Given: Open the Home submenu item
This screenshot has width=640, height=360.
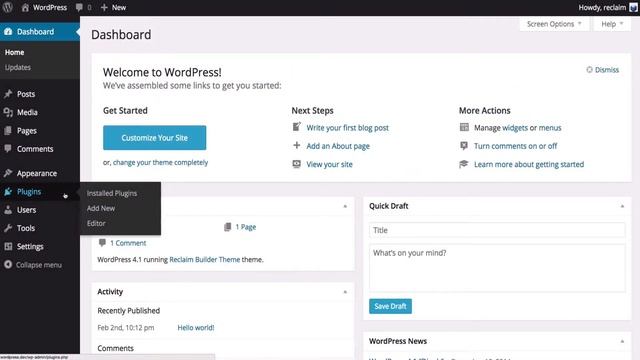Looking at the screenshot, I should pyautogui.click(x=14, y=52).
